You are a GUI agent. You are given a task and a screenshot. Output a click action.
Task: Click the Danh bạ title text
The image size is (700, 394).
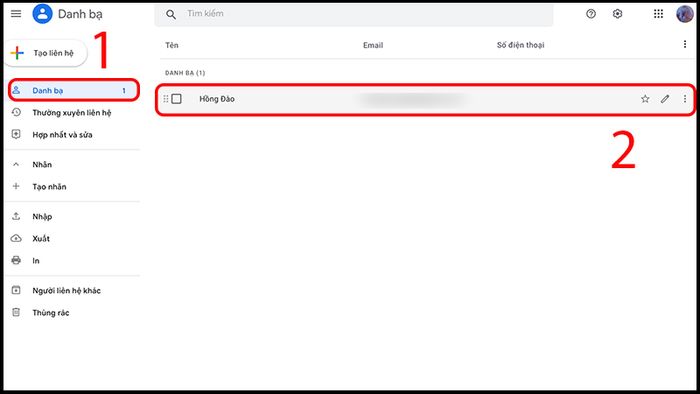[80, 14]
